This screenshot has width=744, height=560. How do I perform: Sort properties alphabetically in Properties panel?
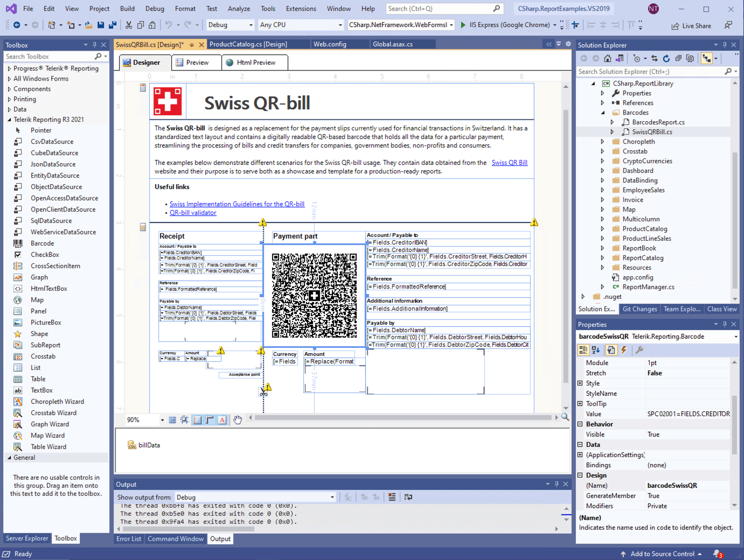[x=596, y=350]
